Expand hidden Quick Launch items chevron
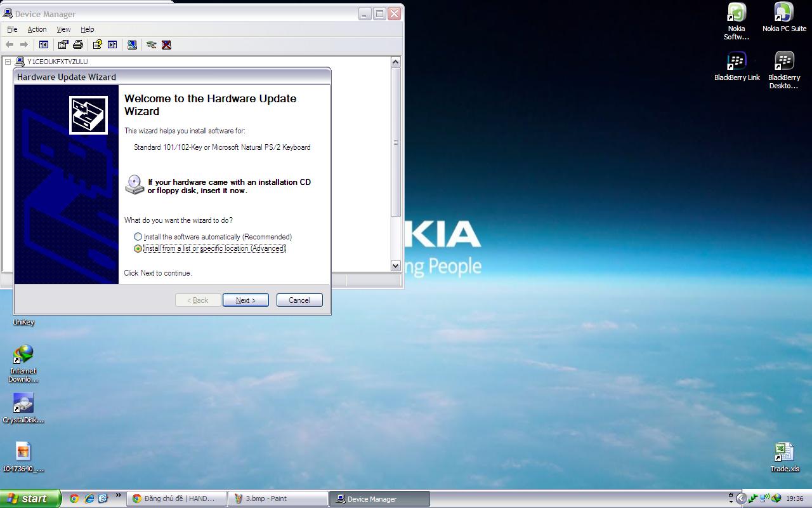 [118, 496]
